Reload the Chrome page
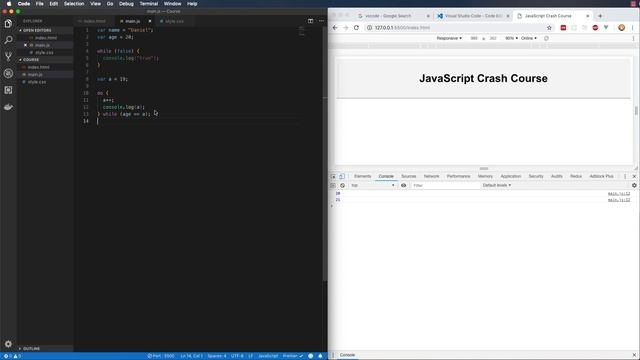 [356, 28]
